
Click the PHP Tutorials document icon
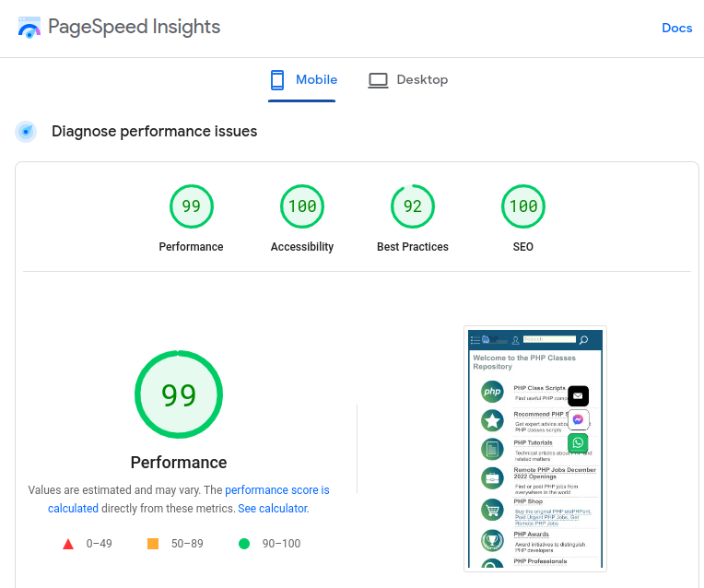(x=492, y=449)
